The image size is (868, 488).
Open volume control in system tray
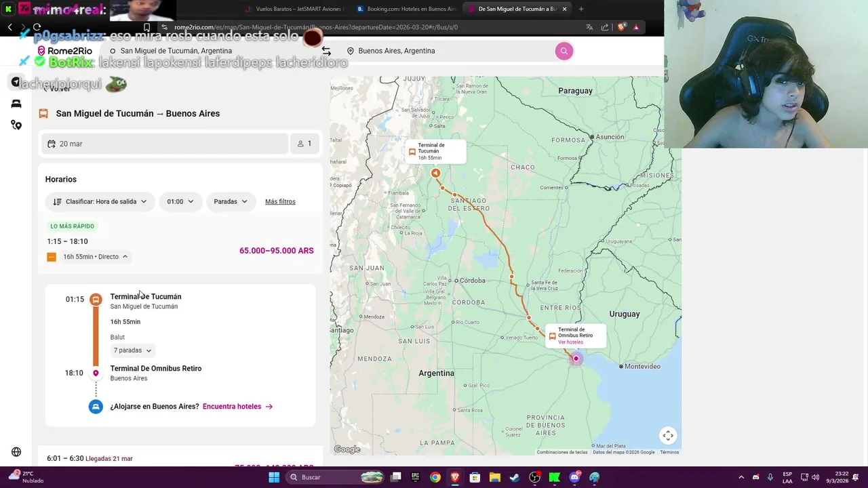click(816, 477)
